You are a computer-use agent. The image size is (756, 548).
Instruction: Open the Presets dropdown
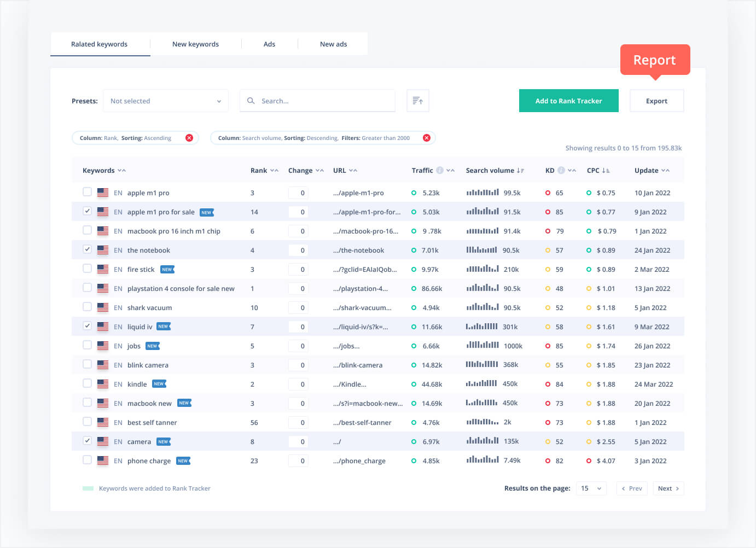click(166, 101)
